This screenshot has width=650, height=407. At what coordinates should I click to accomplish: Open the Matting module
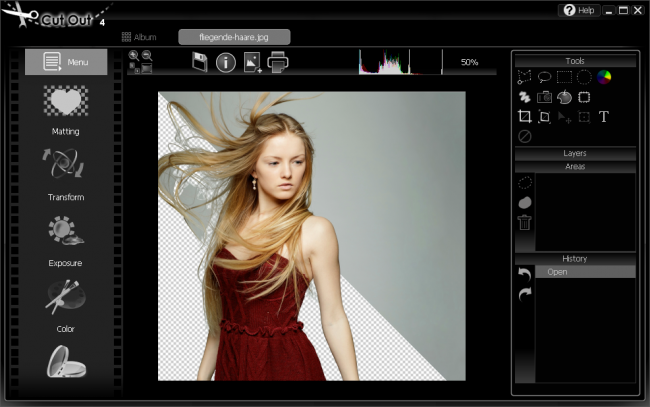(x=65, y=110)
